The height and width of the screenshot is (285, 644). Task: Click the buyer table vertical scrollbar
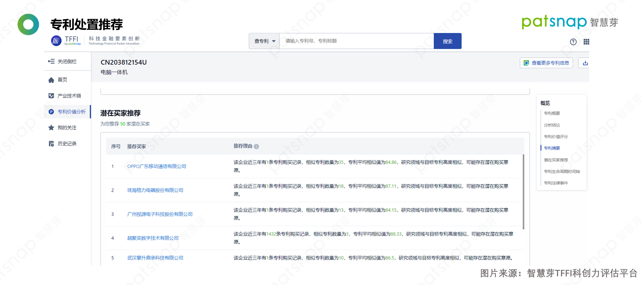click(523, 192)
